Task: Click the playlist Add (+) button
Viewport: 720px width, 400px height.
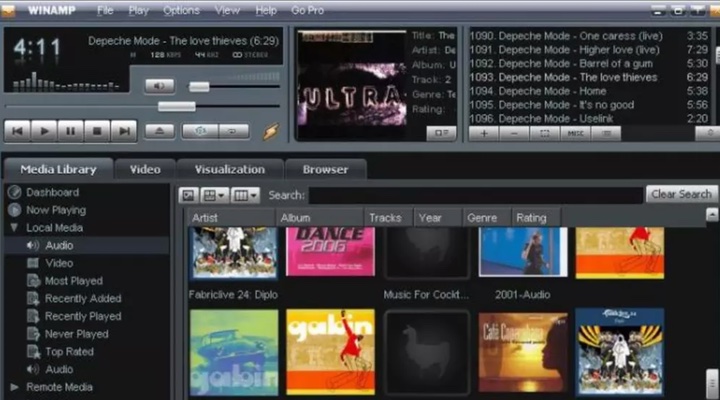Action: click(484, 133)
